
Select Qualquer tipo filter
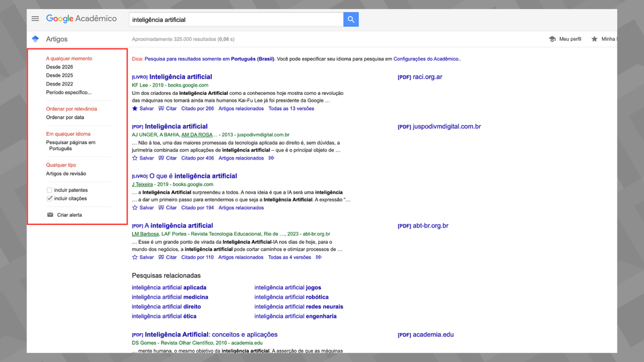(x=61, y=165)
